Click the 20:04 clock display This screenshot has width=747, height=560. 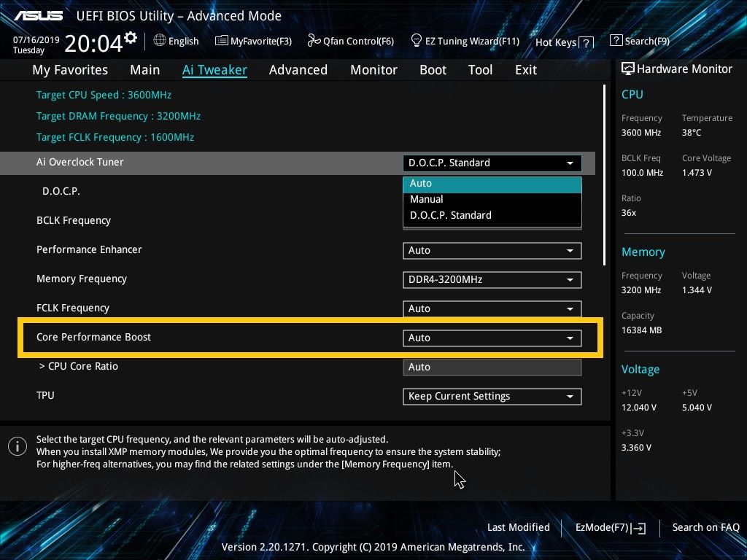coord(93,44)
